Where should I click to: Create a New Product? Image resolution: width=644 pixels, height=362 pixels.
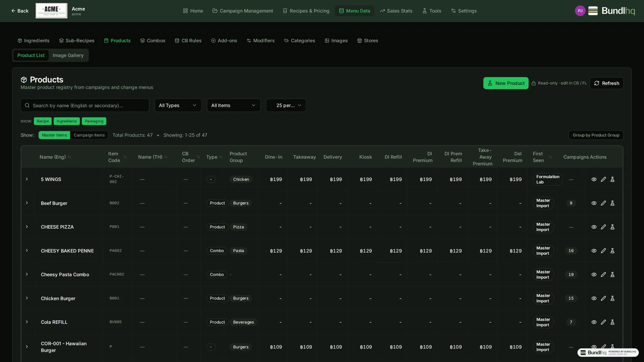[506, 83]
